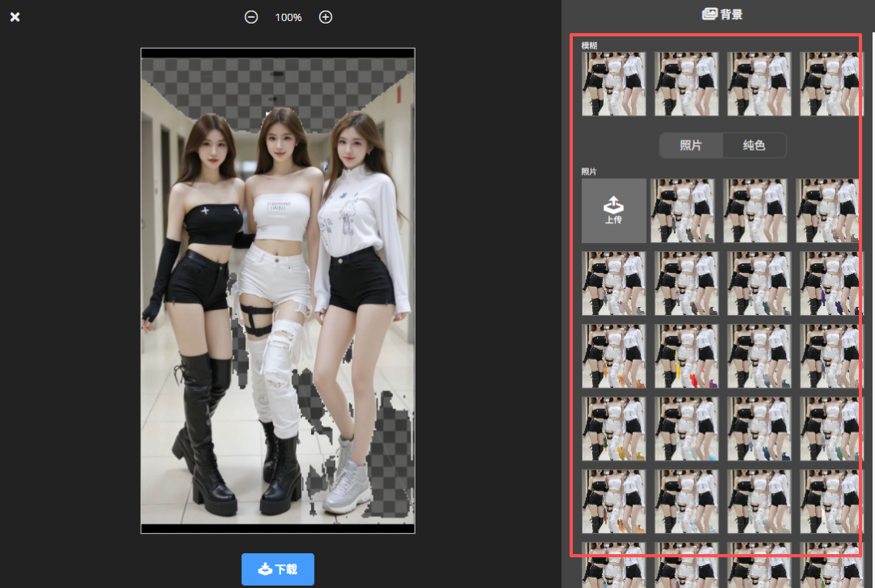Image resolution: width=875 pixels, height=588 pixels.
Task: Zoom in with the plus magnifier icon
Action: [x=326, y=17]
